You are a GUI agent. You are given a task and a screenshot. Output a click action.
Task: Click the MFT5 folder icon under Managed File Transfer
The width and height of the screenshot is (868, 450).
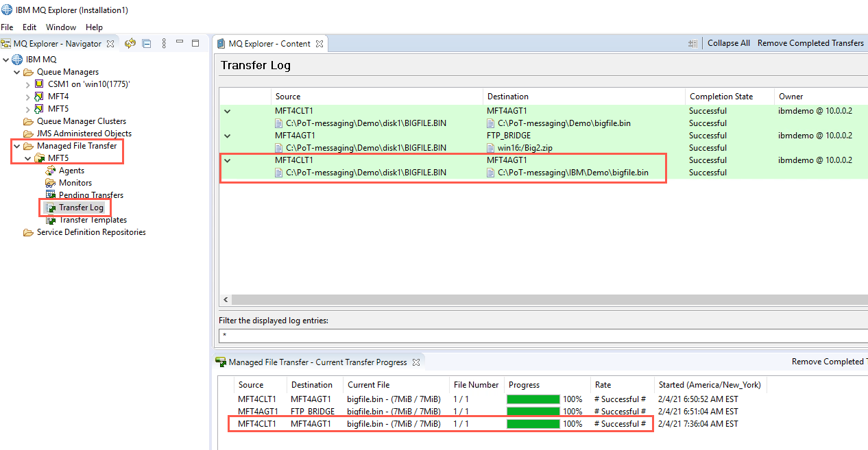[39, 158]
